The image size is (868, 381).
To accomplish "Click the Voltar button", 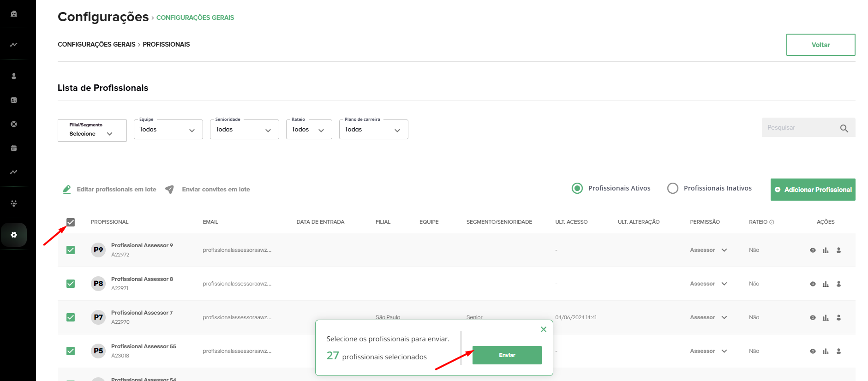I will [x=820, y=45].
